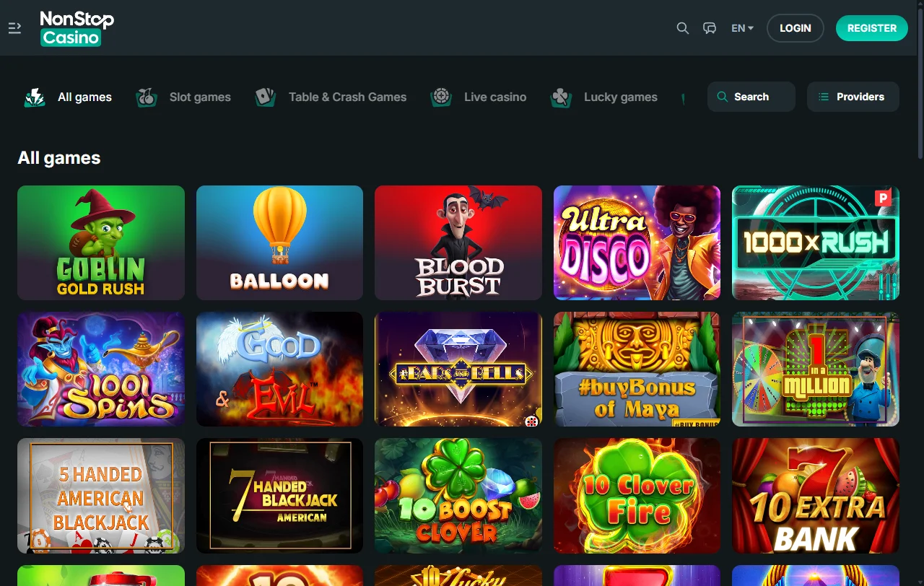Click the LOGIN button
The width and height of the screenshot is (924, 586).
point(796,28)
